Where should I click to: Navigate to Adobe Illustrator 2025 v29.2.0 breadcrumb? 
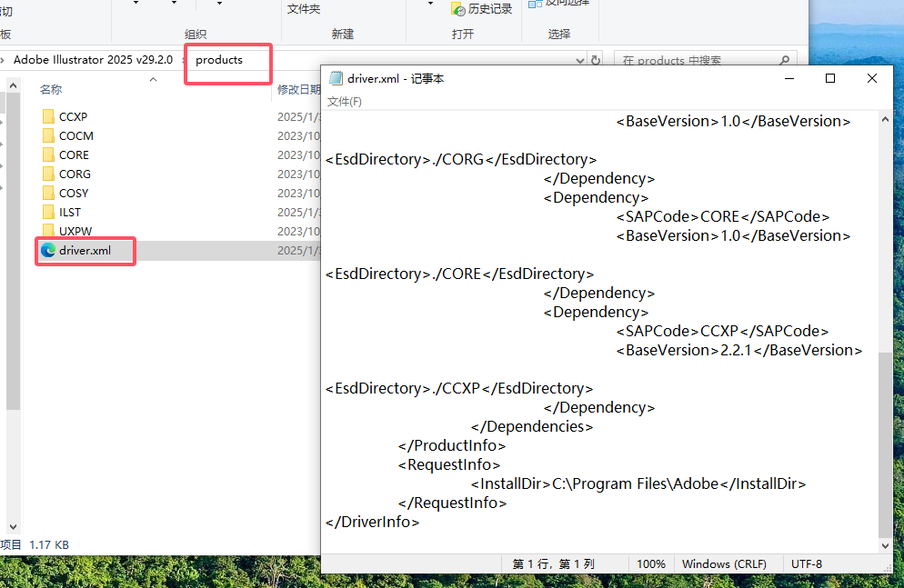pos(93,60)
